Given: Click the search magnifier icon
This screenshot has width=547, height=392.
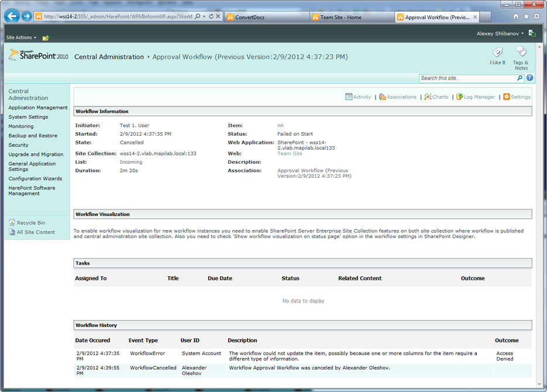Looking at the screenshot, I should [x=520, y=78].
